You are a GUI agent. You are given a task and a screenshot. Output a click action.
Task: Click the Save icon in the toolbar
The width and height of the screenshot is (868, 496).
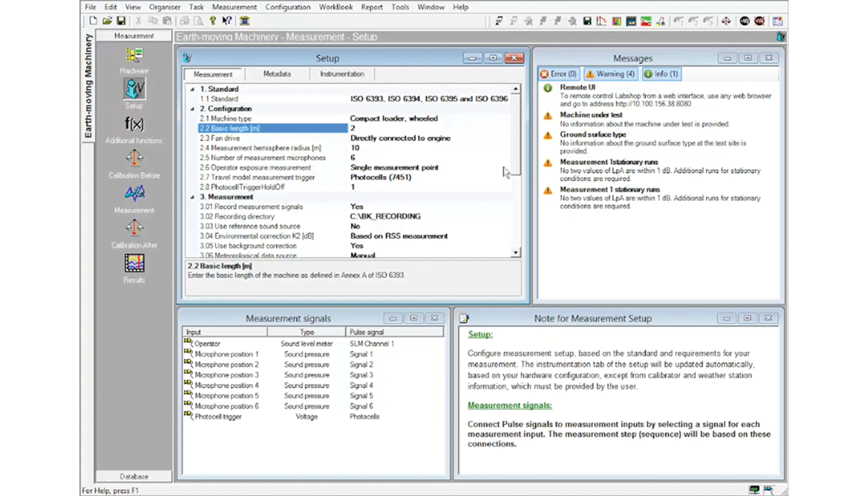pos(121,21)
